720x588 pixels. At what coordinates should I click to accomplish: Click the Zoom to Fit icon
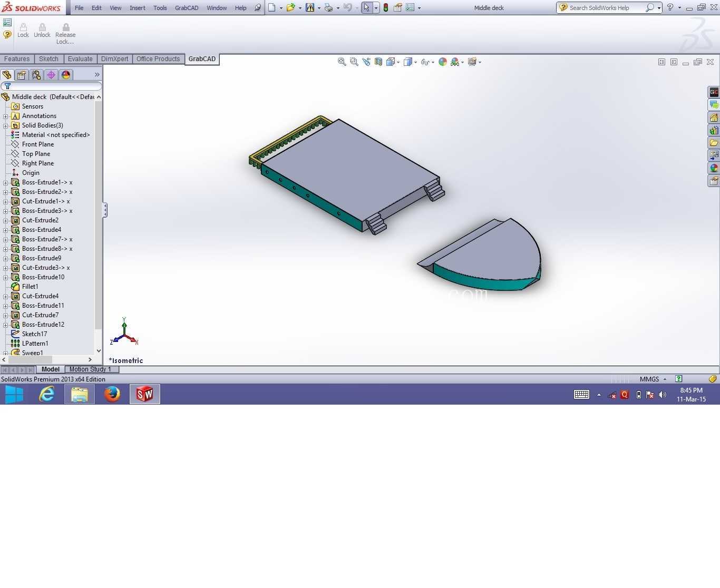pos(342,62)
